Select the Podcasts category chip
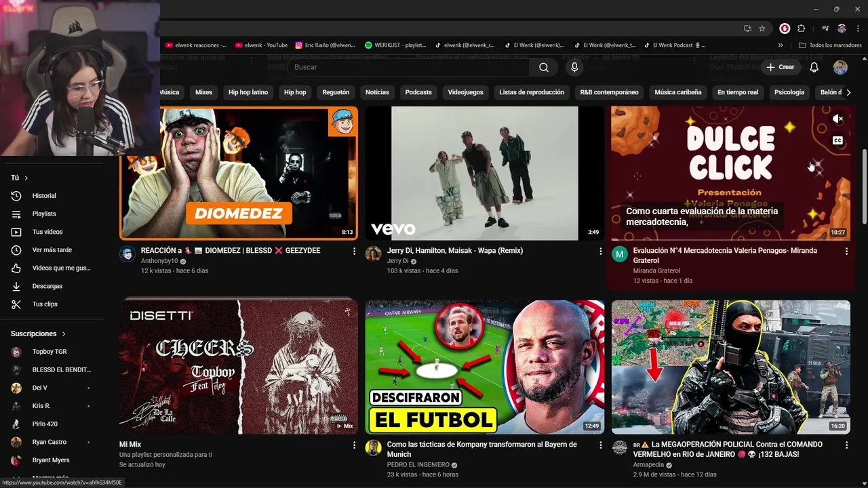 coord(418,92)
